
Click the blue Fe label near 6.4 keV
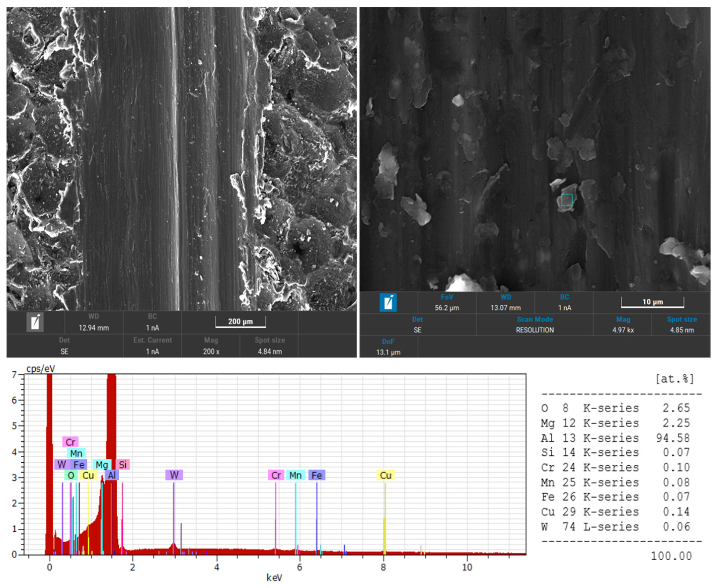coord(317,475)
